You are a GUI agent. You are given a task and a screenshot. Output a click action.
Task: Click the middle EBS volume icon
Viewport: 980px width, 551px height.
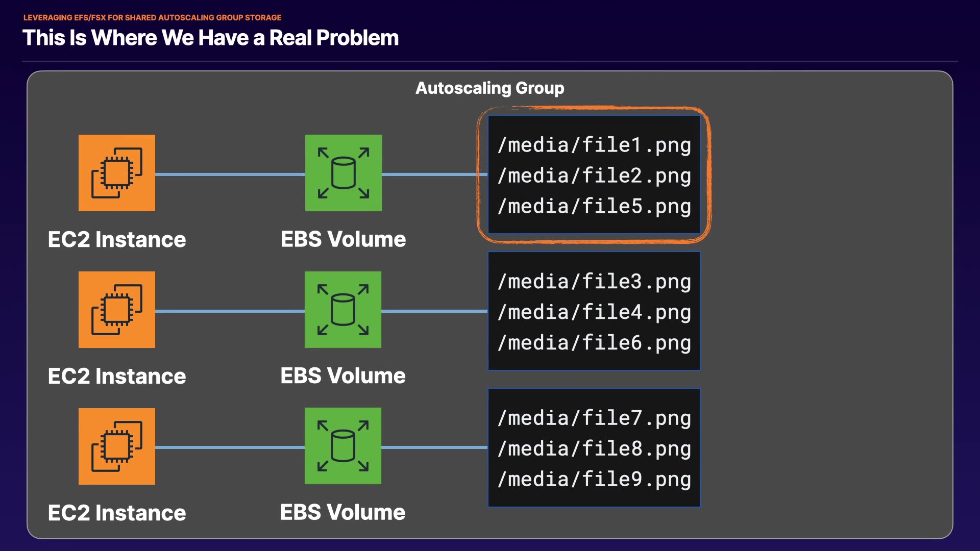point(343,310)
